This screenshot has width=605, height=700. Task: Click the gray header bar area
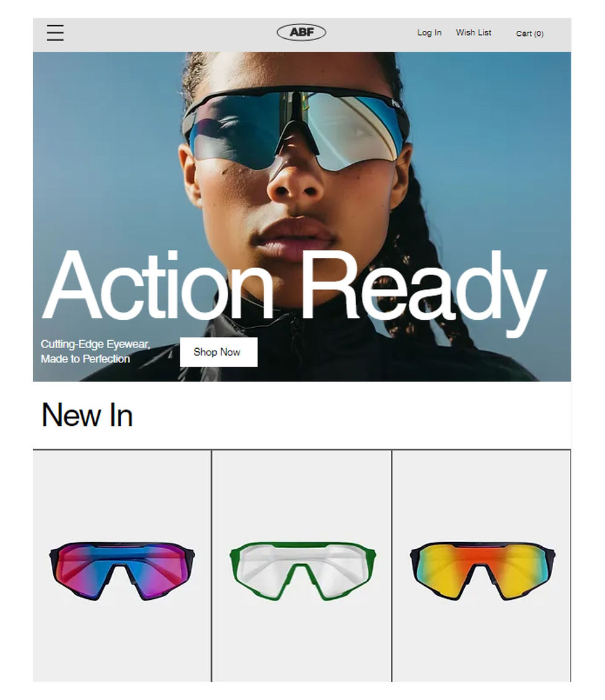178,35
